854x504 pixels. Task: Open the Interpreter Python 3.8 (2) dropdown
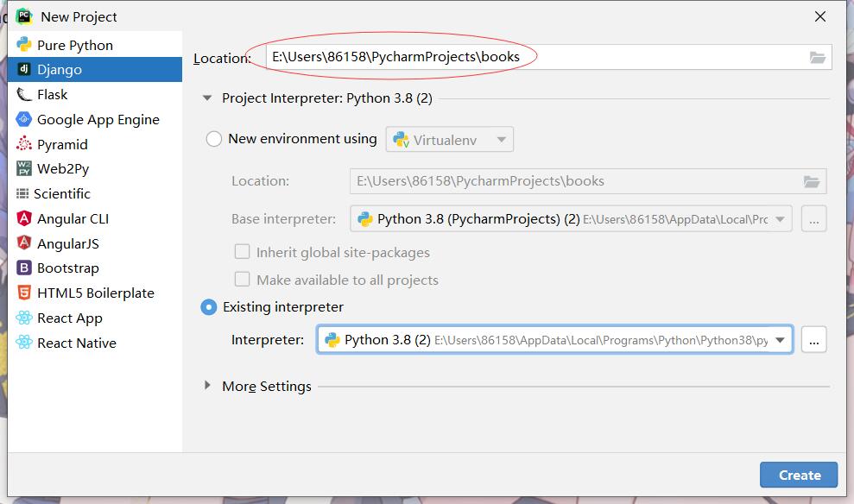554,340
